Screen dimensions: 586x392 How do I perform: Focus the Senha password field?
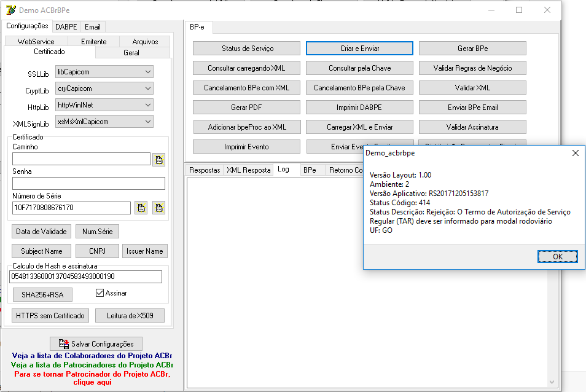tap(88, 184)
